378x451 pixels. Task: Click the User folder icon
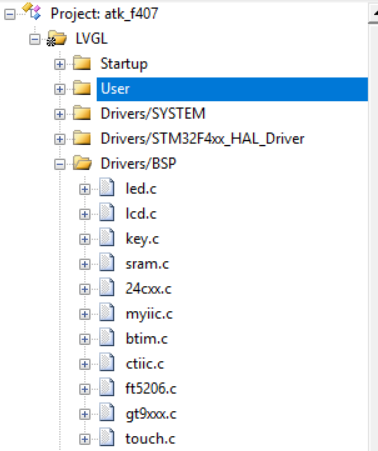click(82, 88)
